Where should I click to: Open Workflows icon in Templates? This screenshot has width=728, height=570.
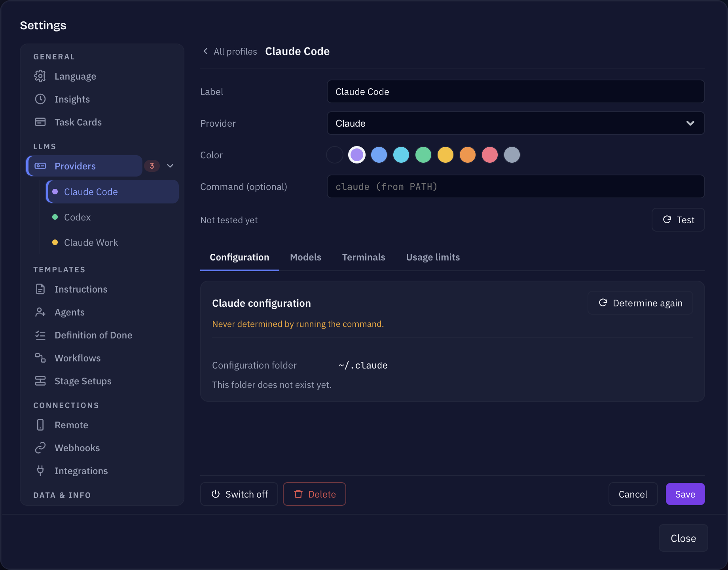pos(40,358)
